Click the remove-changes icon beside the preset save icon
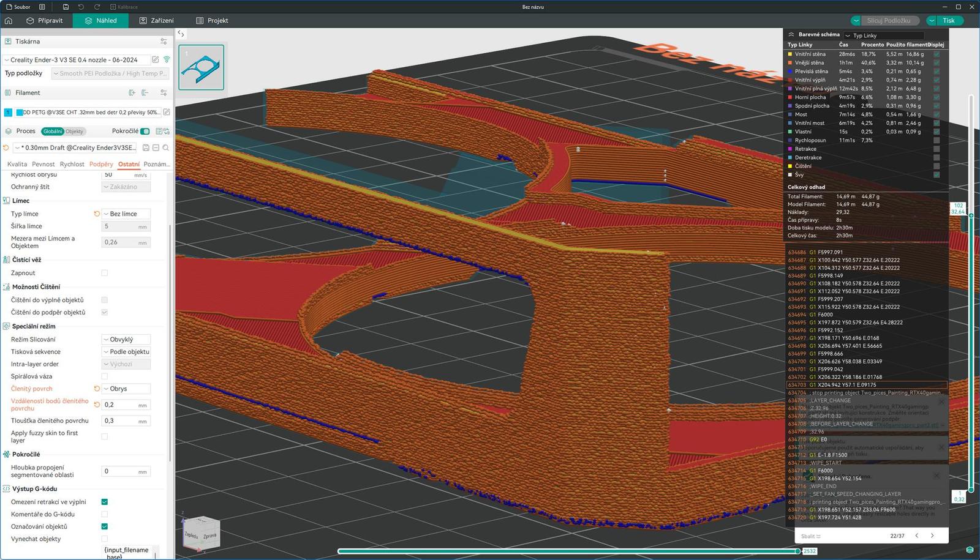Screen dimensions: 980x560 coord(156,147)
